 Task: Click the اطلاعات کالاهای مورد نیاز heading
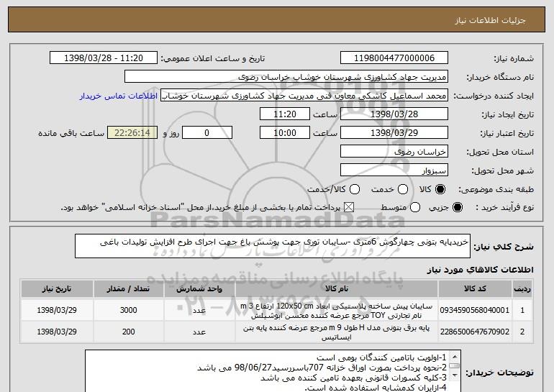[480, 270]
